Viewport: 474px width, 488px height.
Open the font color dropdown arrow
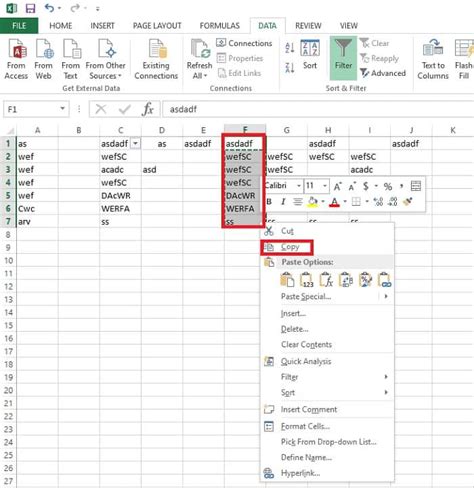click(x=345, y=201)
